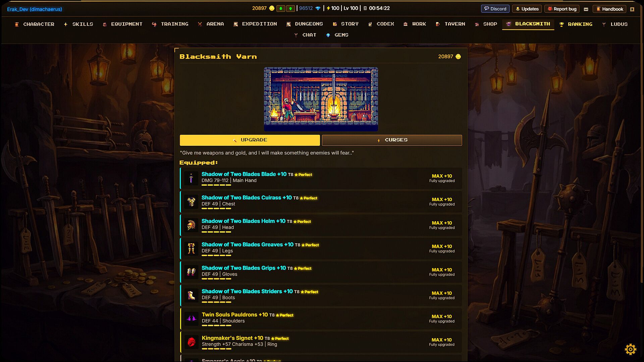
Task: Select the Kingmaker's Signet +10 name
Action: (x=232, y=338)
